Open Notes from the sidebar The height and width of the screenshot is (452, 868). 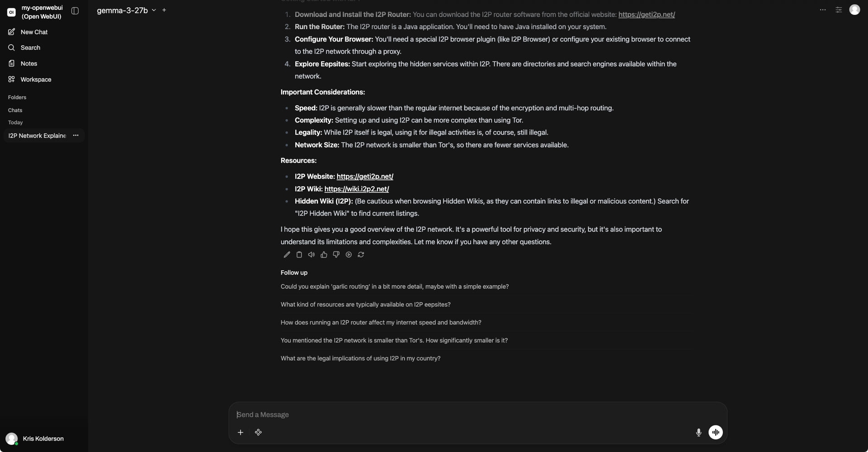28,64
